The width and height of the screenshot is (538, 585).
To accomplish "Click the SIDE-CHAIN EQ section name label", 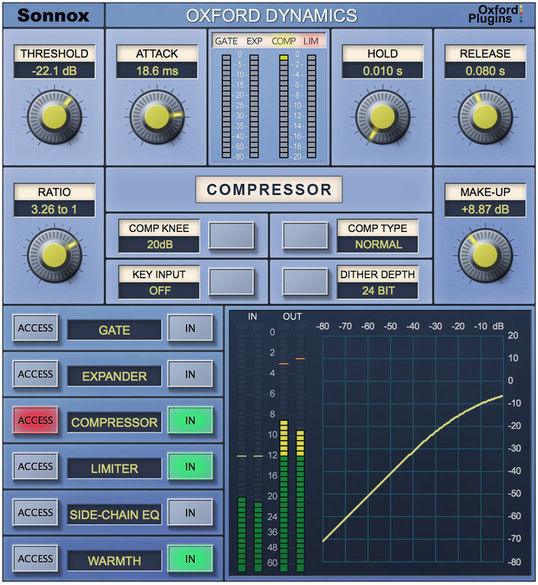I will pyautogui.click(x=114, y=515).
